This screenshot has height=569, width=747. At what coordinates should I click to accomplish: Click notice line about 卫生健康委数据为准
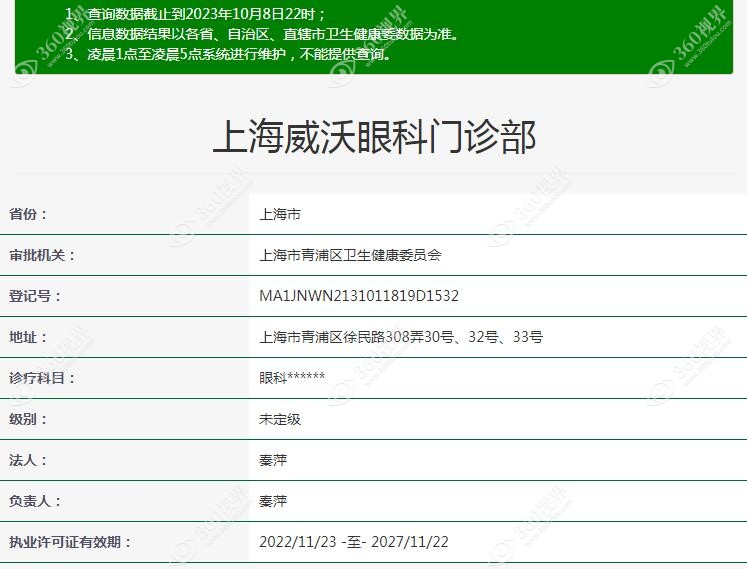point(262,34)
